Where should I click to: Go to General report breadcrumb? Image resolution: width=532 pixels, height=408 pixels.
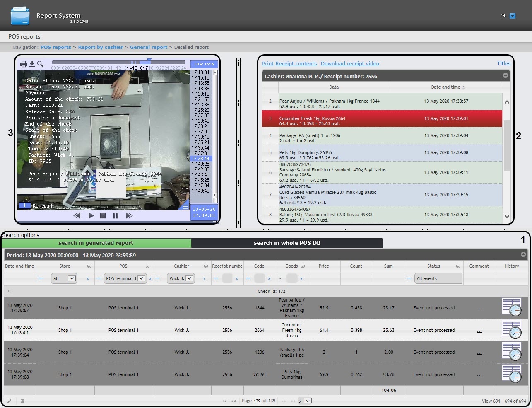(149, 47)
